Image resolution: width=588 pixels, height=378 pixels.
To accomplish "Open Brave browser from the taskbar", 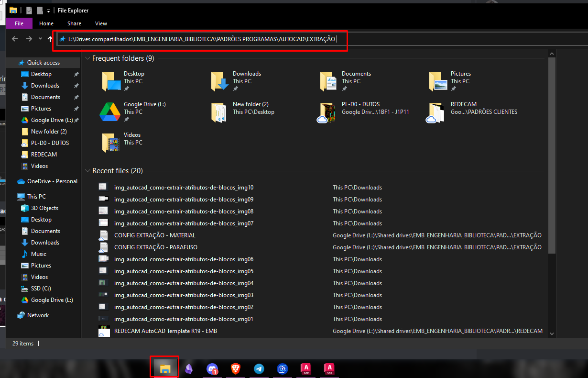I will [x=236, y=368].
